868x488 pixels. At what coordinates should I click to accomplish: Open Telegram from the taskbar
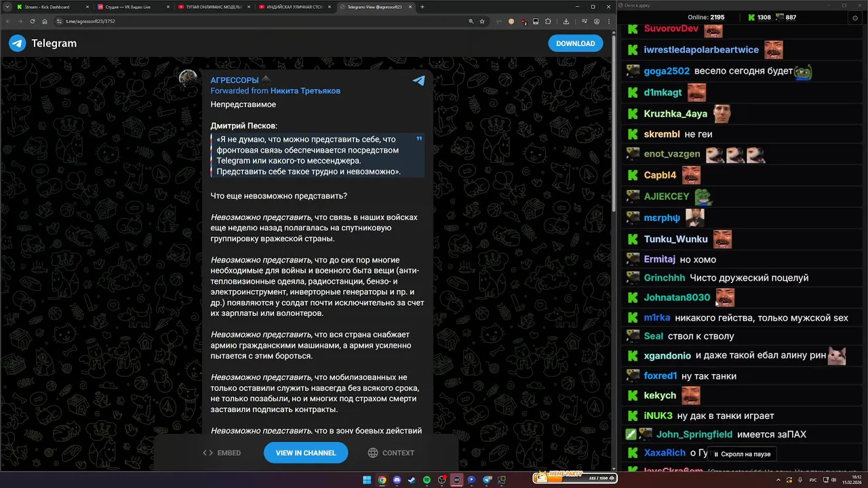click(486, 480)
